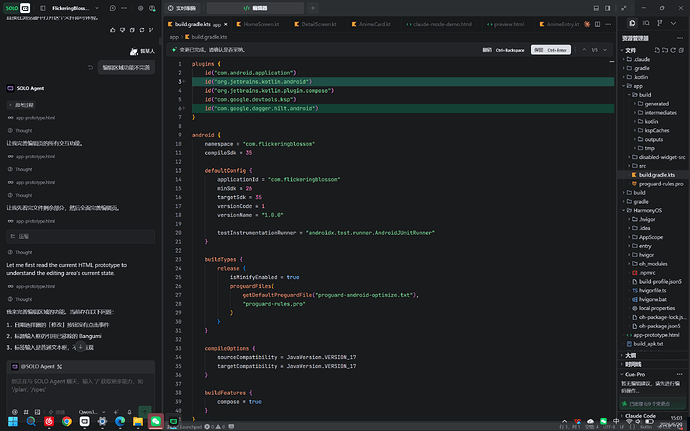Screen dimensions: 690x431
Task: Reject changes with Ctrl+Backspace button
Action: point(503,50)
